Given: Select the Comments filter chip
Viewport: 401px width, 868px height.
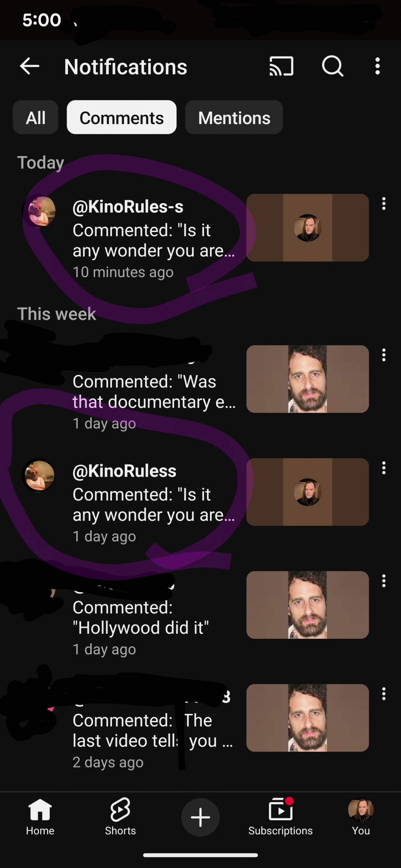Looking at the screenshot, I should 121,117.
